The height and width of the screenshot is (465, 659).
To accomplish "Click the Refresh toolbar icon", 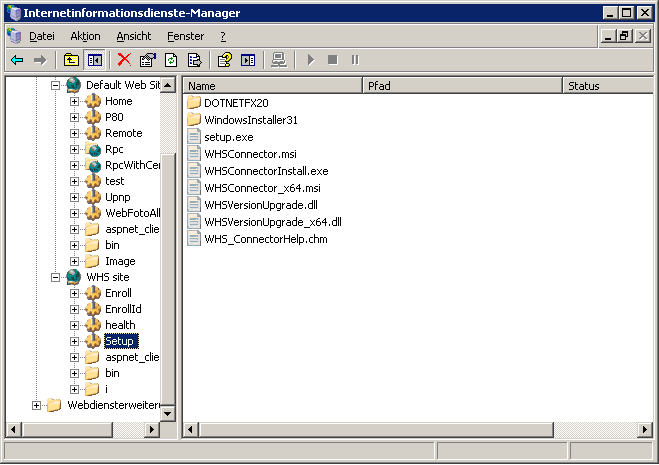I will click(171, 60).
